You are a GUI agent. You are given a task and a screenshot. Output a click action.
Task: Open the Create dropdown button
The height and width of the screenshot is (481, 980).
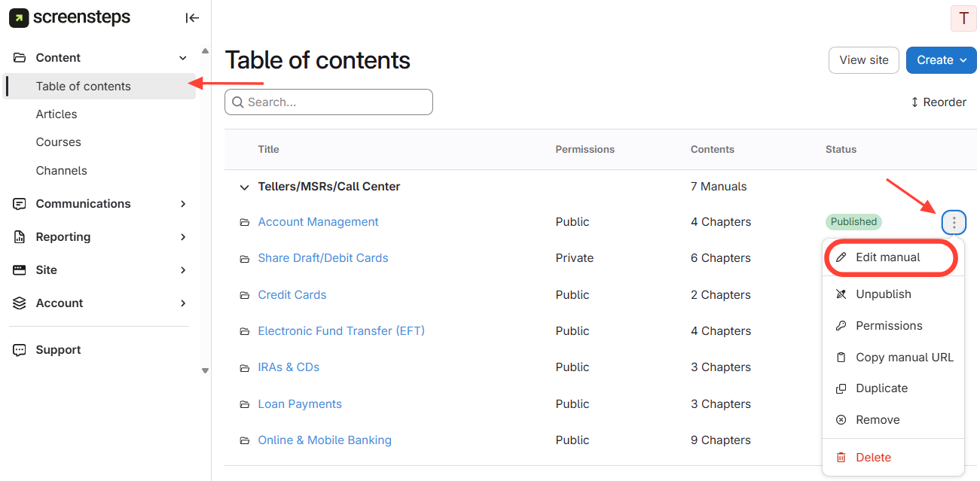point(941,60)
